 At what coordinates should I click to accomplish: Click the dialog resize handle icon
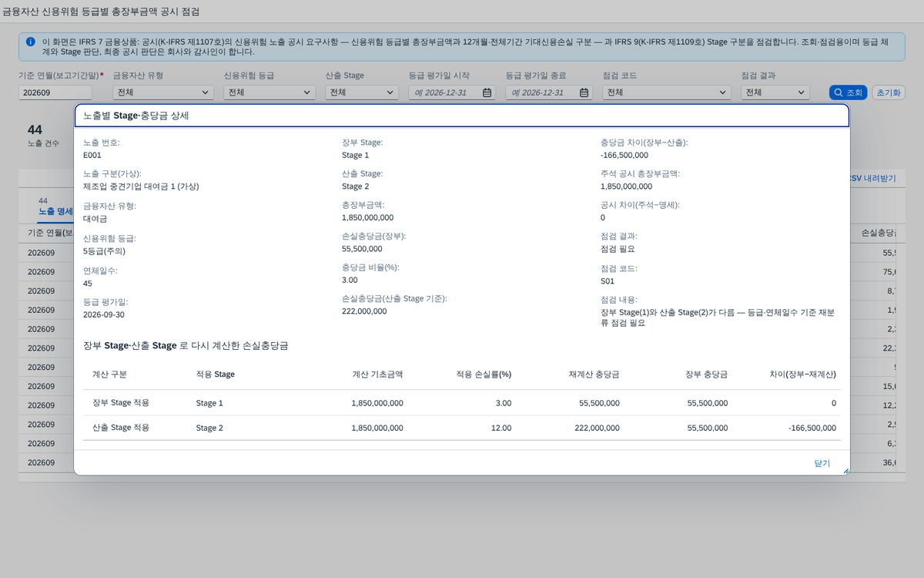[x=845, y=471]
